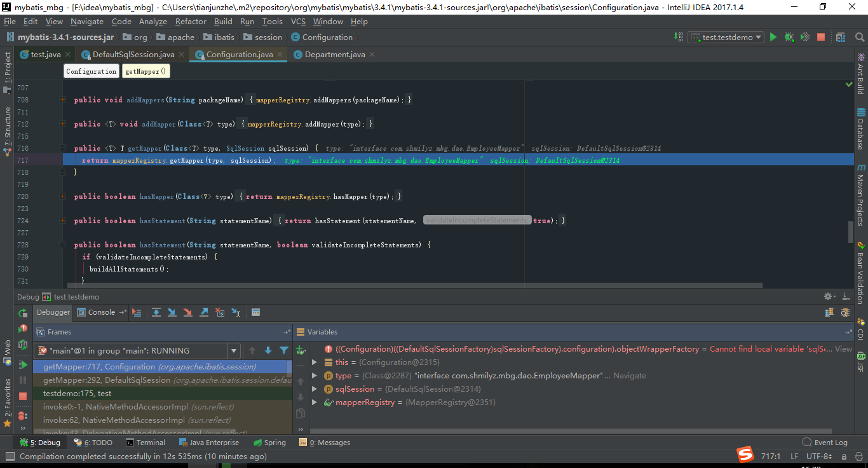
Task: Expand the sqlSession variable entry
Action: tap(313, 389)
